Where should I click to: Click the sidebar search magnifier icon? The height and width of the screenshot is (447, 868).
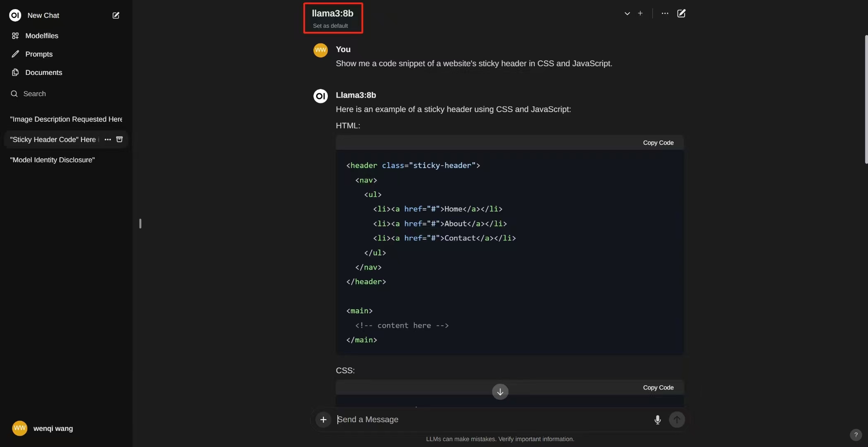pyautogui.click(x=14, y=94)
